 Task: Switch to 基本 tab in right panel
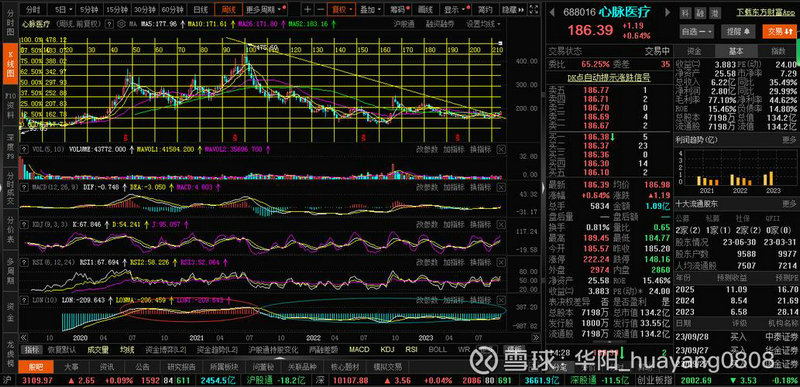pos(736,51)
